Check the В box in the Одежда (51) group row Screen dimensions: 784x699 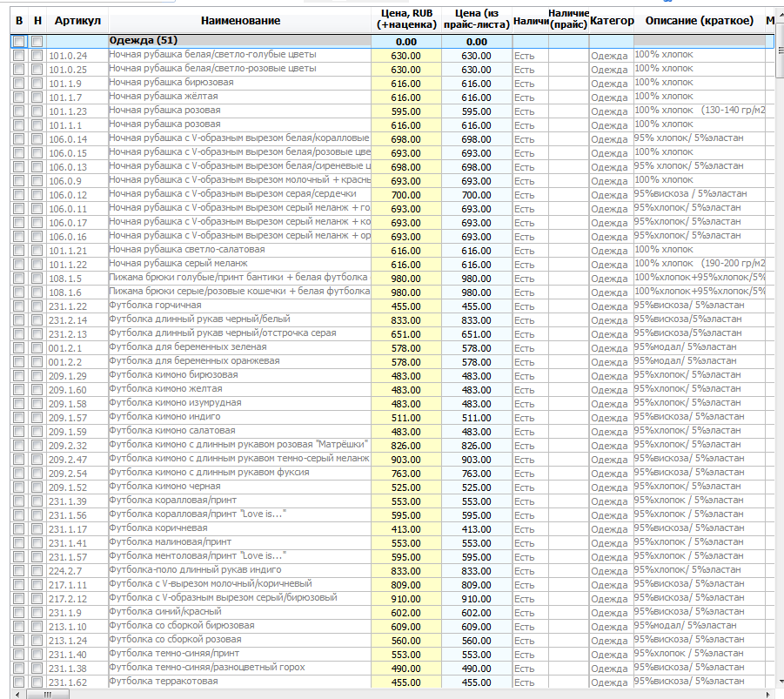tap(19, 42)
